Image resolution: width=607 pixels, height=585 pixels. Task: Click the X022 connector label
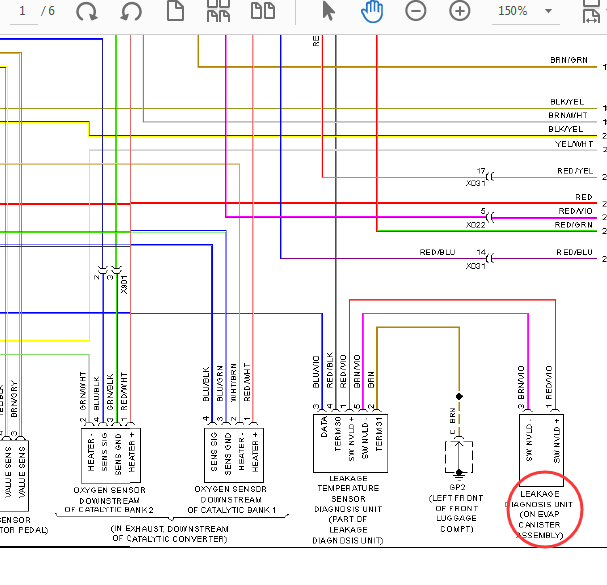click(x=475, y=225)
